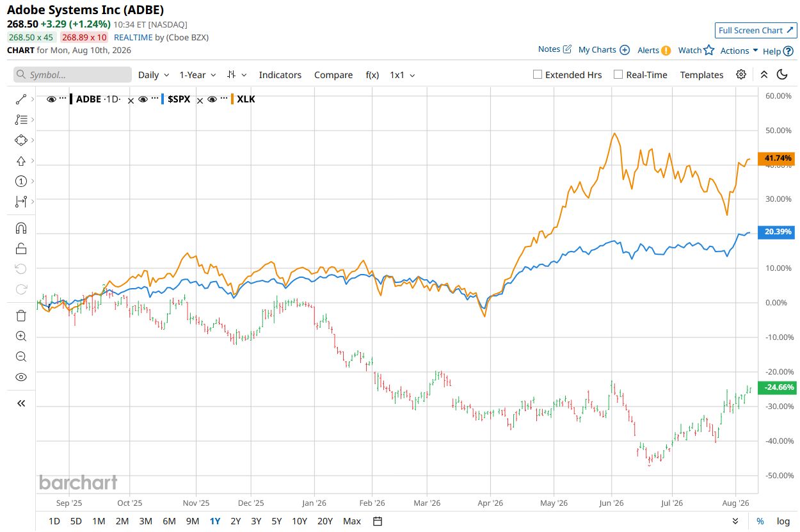Click the blue $SPX color bar

pyautogui.click(x=163, y=99)
